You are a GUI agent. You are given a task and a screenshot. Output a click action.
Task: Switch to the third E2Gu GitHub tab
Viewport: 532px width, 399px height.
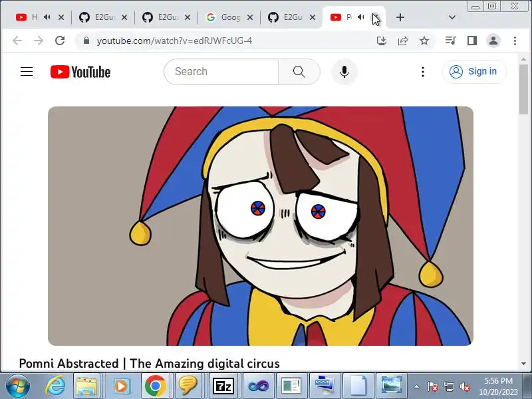click(287, 17)
